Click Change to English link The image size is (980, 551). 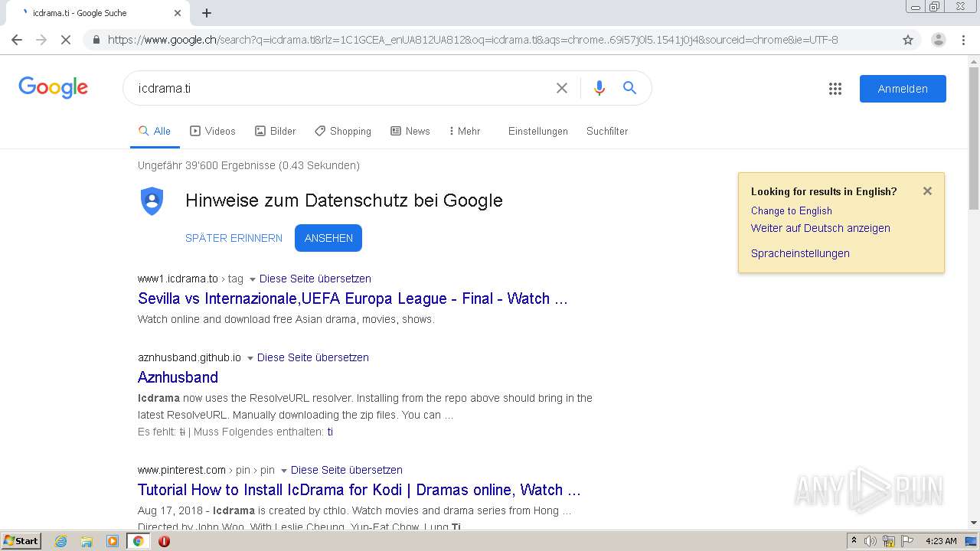pyautogui.click(x=792, y=210)
